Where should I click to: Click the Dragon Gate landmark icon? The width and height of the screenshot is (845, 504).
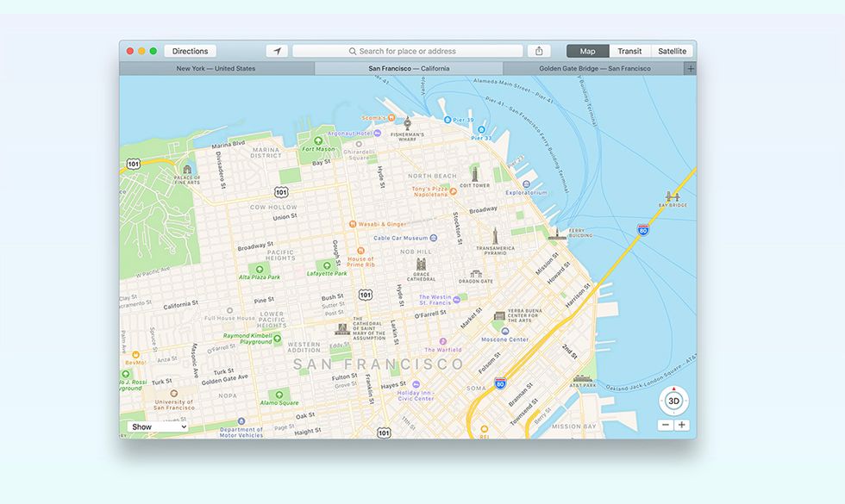475,274
